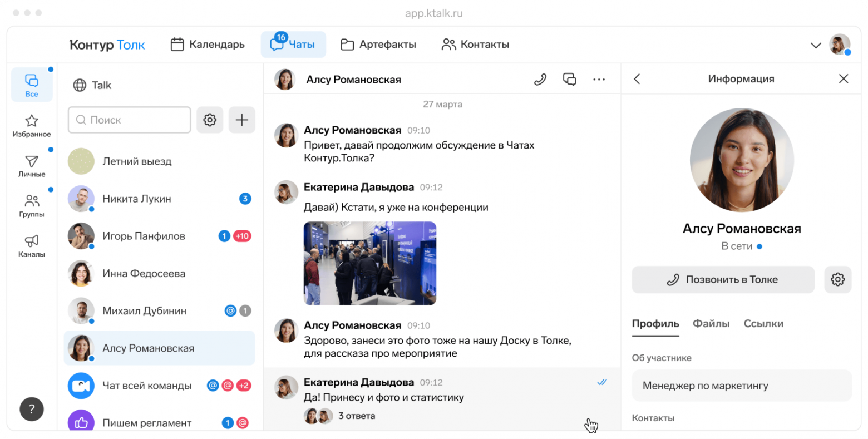Open settings gear next to call button

[838, 279]
